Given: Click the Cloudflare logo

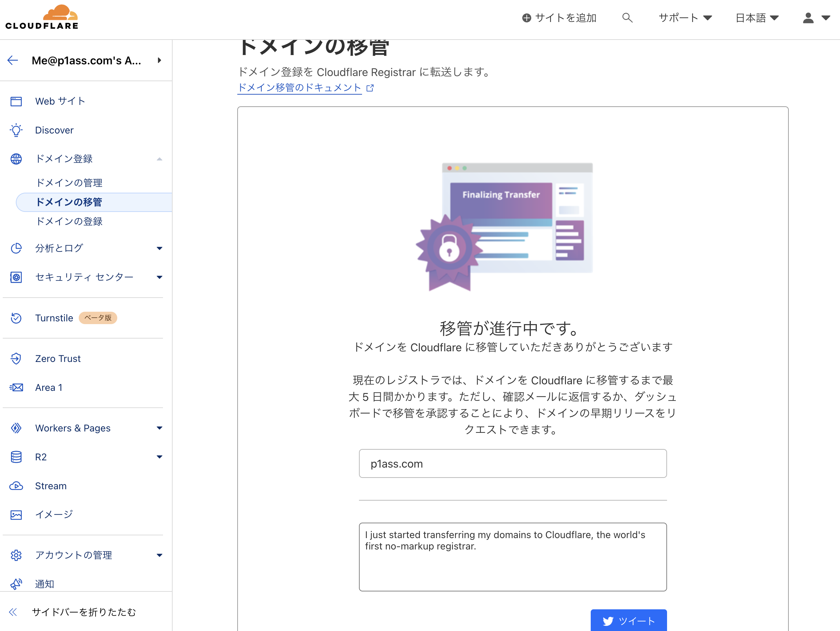Looking at the screenshot, I should pos(42,18).
